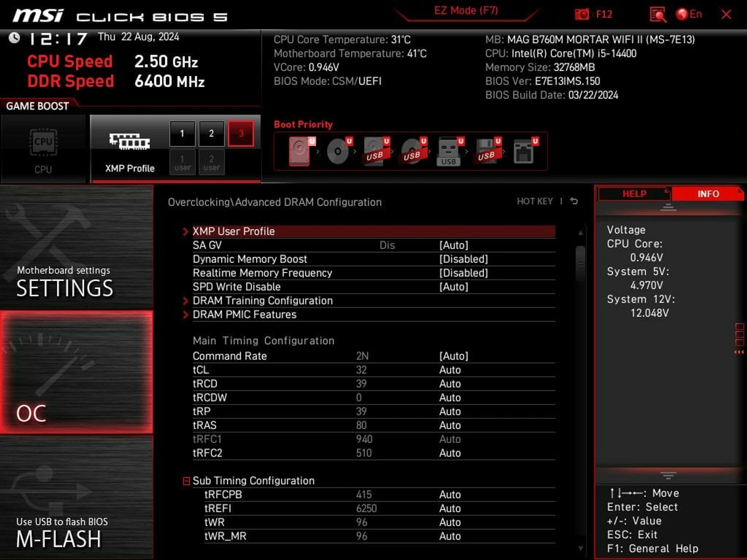Select the tRFC2 Auto value field

click(450, 453)
